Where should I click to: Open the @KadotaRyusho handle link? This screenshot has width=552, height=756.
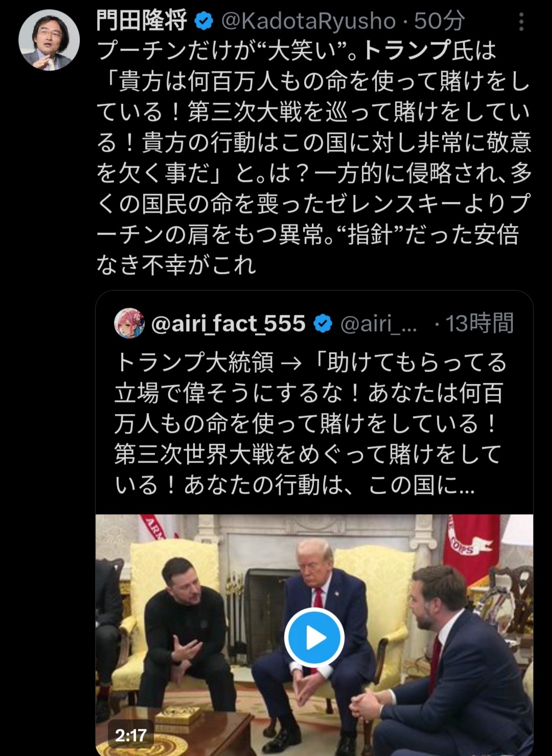point(309,21)
